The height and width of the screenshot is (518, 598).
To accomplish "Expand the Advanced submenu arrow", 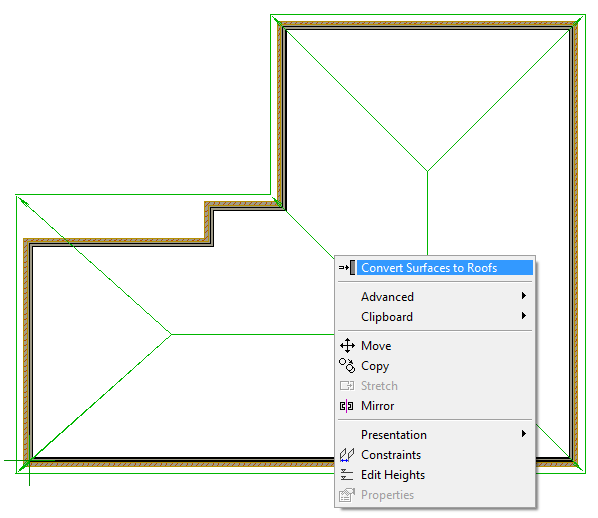I will point(524,296).
